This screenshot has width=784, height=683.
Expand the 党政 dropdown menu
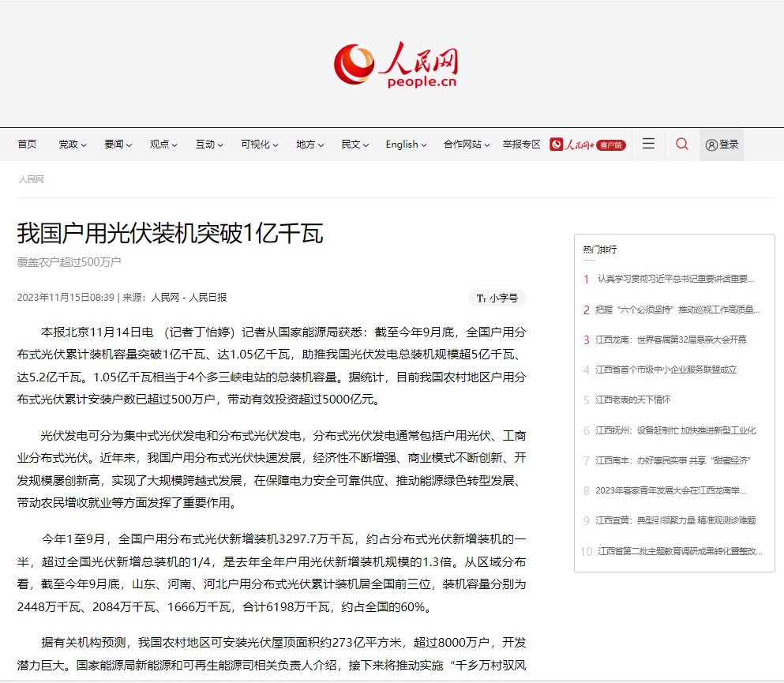73,144
